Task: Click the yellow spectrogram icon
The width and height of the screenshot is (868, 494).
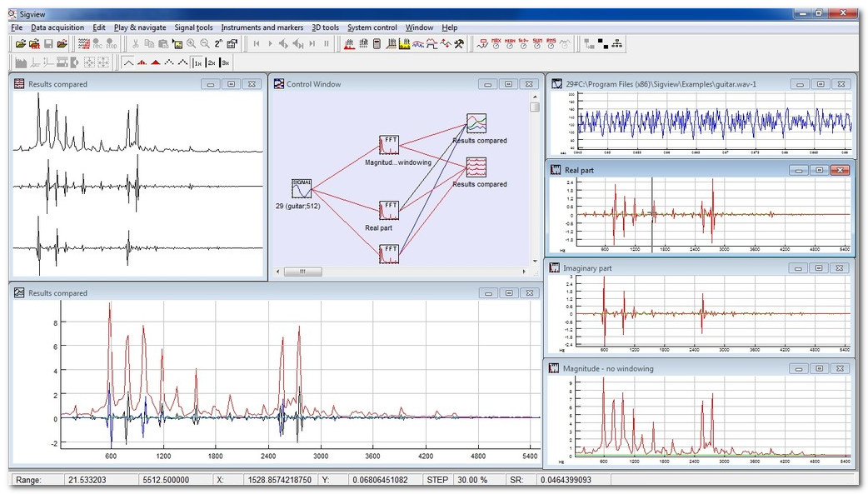Action: click(x=404, y=44)
